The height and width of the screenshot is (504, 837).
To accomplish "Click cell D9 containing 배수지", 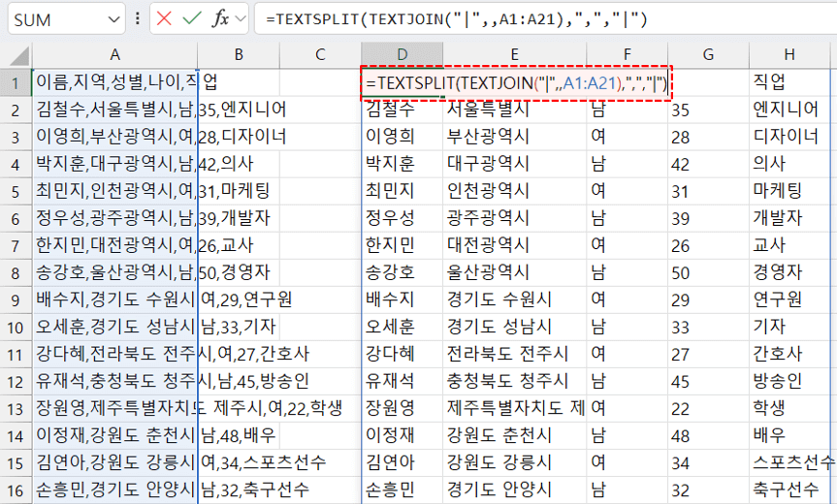I will [x=402, y=300].
